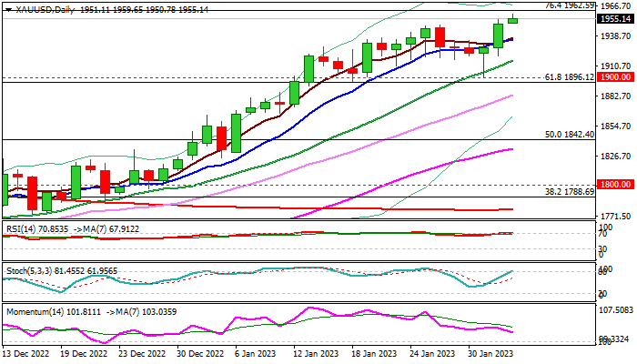Select the black 1955.14 current price tag
Image resolution: width=637 pixels, height=364 pixels.
click(x=615, y=19)
